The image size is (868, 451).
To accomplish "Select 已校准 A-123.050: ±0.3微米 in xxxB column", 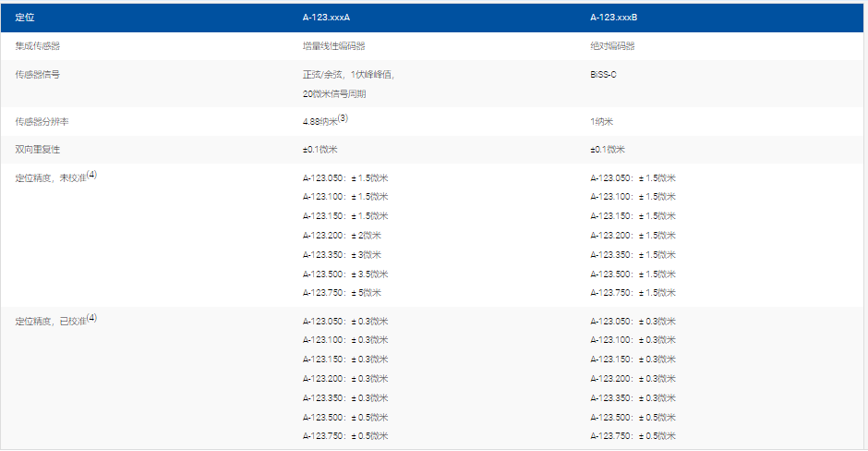I will [x=633, y=322].
